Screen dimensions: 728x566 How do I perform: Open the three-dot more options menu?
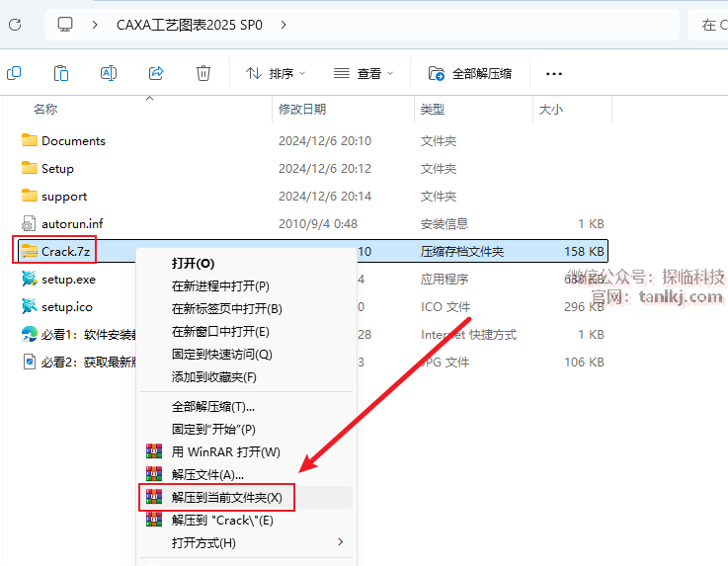coord(553,73)
